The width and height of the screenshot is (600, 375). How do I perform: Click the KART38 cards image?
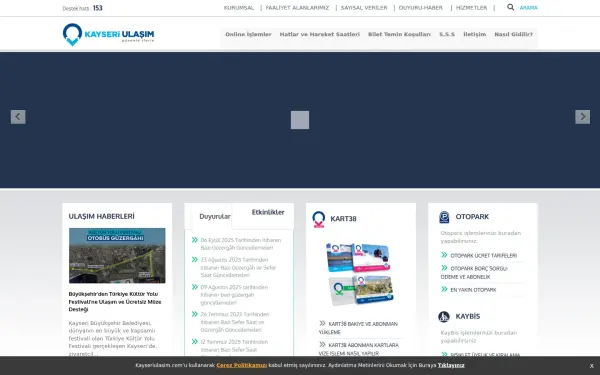tap(360, 273)
